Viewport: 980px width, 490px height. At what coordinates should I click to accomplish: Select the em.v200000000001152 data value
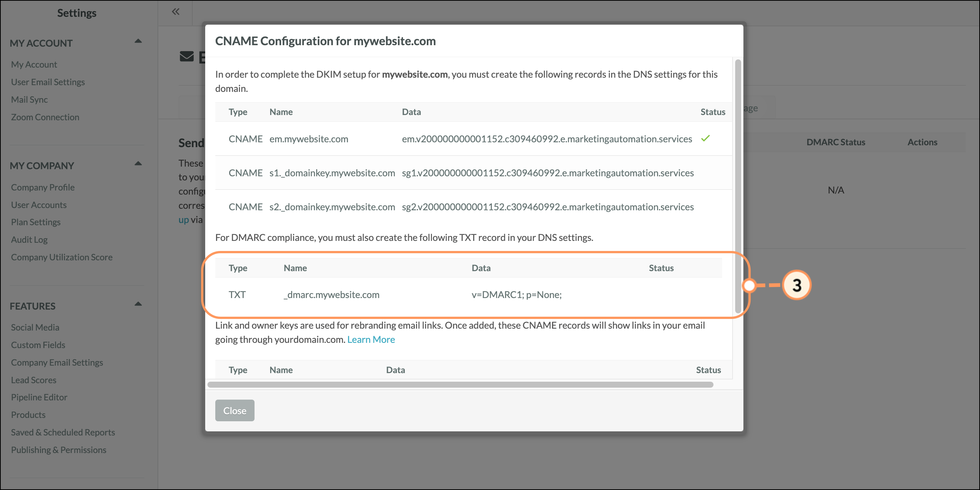[547, 139]
